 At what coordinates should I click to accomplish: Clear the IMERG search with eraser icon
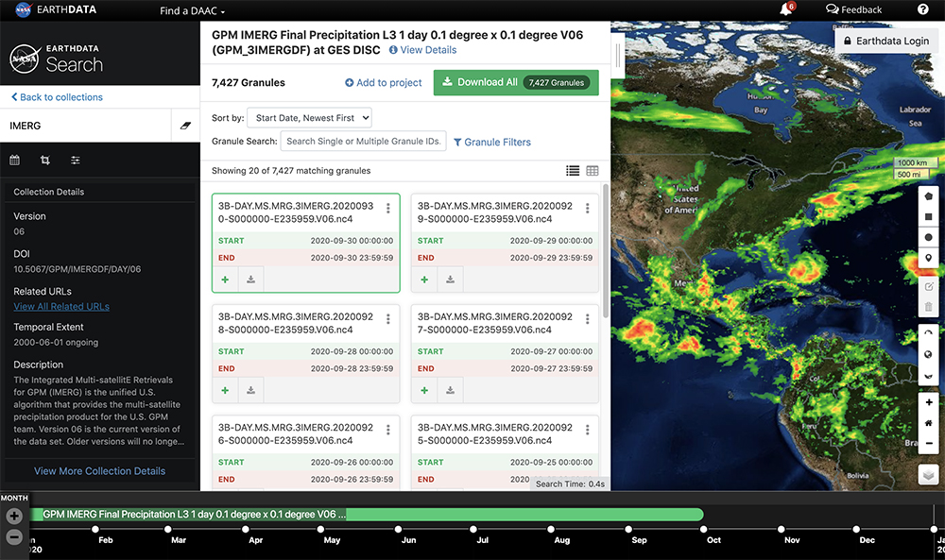point(185,126)
